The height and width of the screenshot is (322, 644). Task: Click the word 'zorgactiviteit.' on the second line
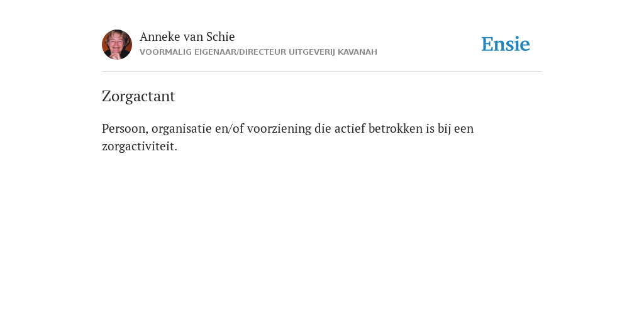(140, 147)
